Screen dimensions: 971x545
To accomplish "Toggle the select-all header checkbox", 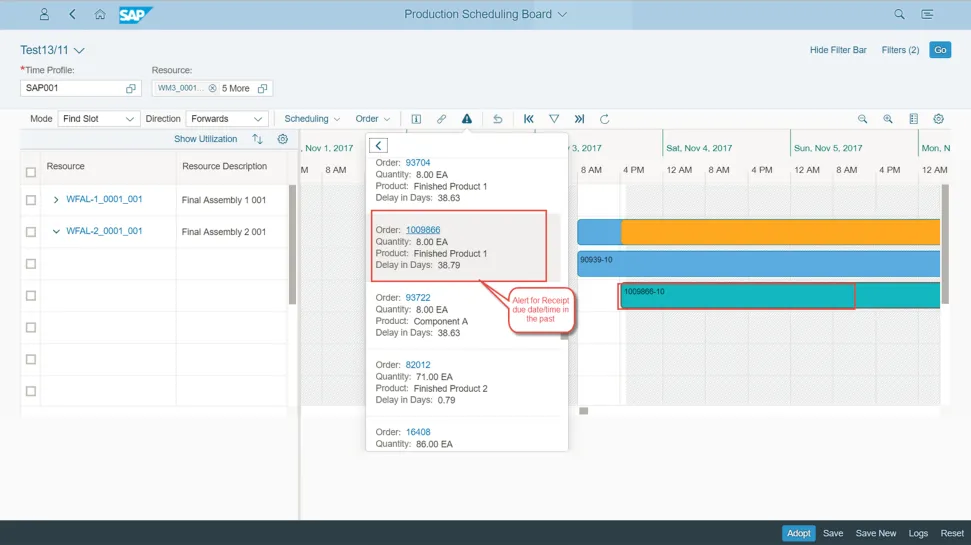I will pyautogui.click(x=31, y=172).
